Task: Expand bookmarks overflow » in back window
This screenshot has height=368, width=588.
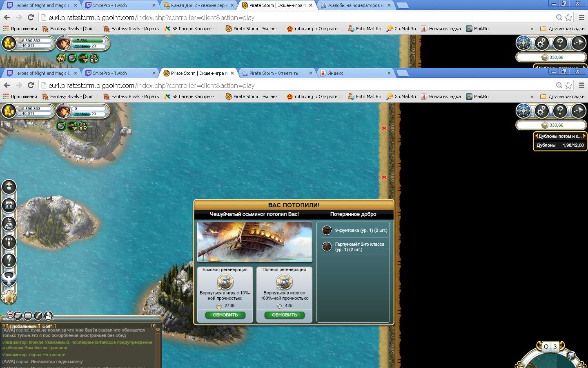Action: 532,29
